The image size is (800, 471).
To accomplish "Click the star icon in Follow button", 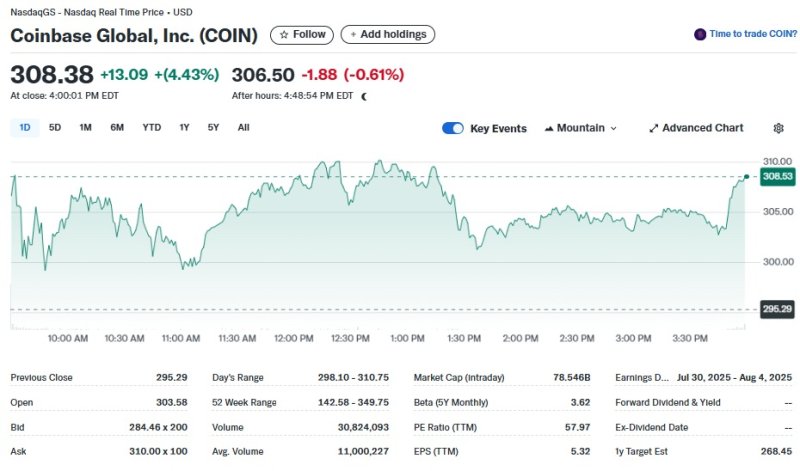I will [284, 35].
